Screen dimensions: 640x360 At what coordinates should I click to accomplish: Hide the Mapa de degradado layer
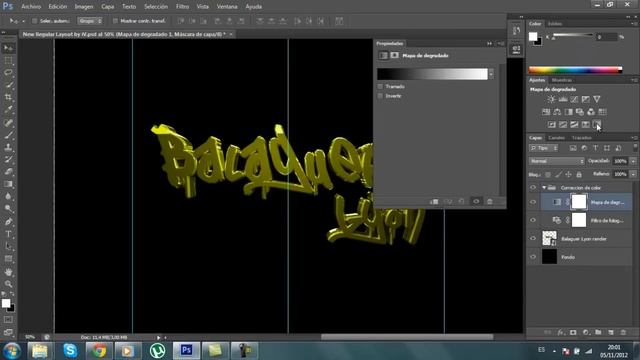pyautogui.click(x=533, y=202)
